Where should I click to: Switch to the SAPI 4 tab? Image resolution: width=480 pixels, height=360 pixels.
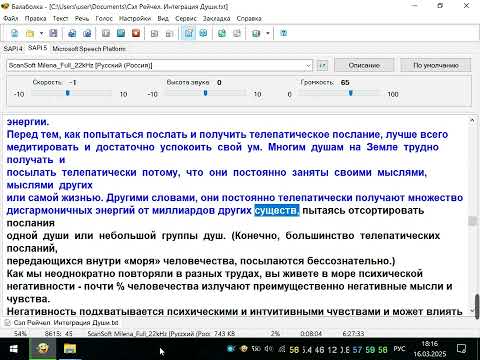[13, 49]
